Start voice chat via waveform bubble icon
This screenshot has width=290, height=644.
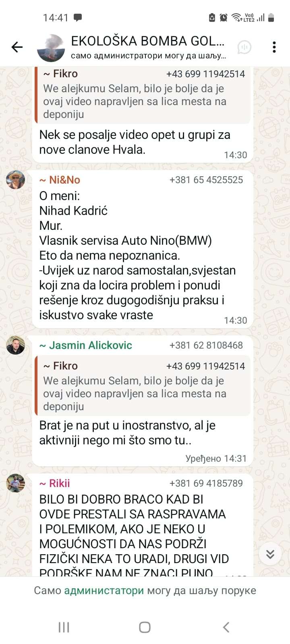(x=244, y=47)
